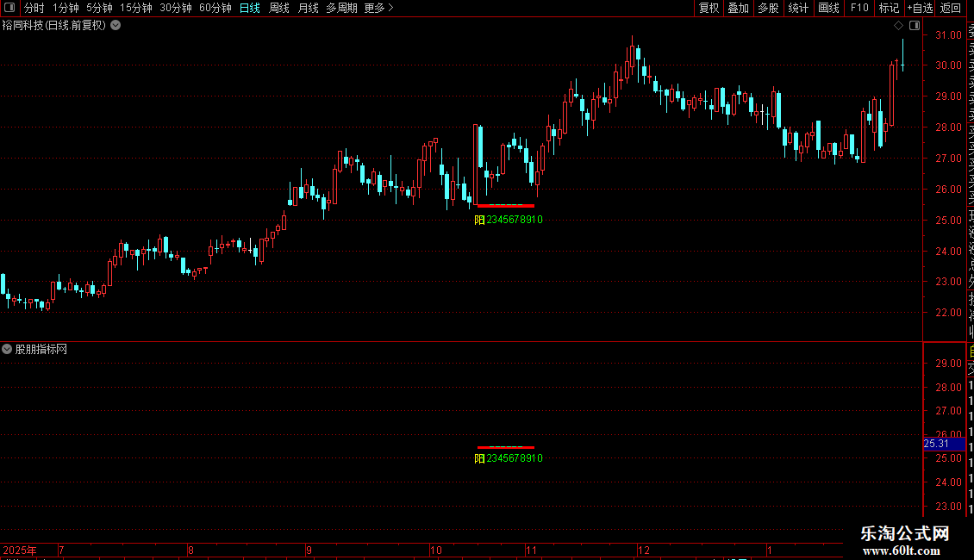
Task: Click the 标记 mark button
Action: tap(889, 8)
